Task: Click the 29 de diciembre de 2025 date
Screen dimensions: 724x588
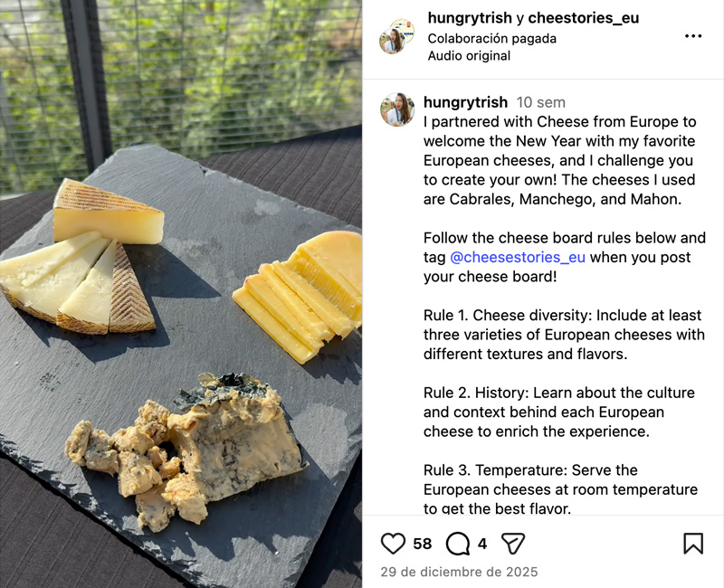Action: tap(459, 572)
